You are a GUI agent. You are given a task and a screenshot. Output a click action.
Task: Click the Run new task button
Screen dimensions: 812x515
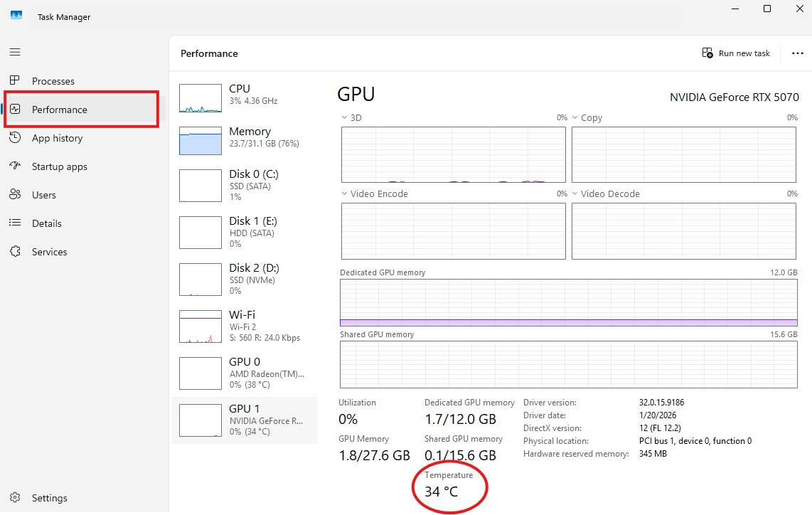pyautogui.click(x=736, y=53)
